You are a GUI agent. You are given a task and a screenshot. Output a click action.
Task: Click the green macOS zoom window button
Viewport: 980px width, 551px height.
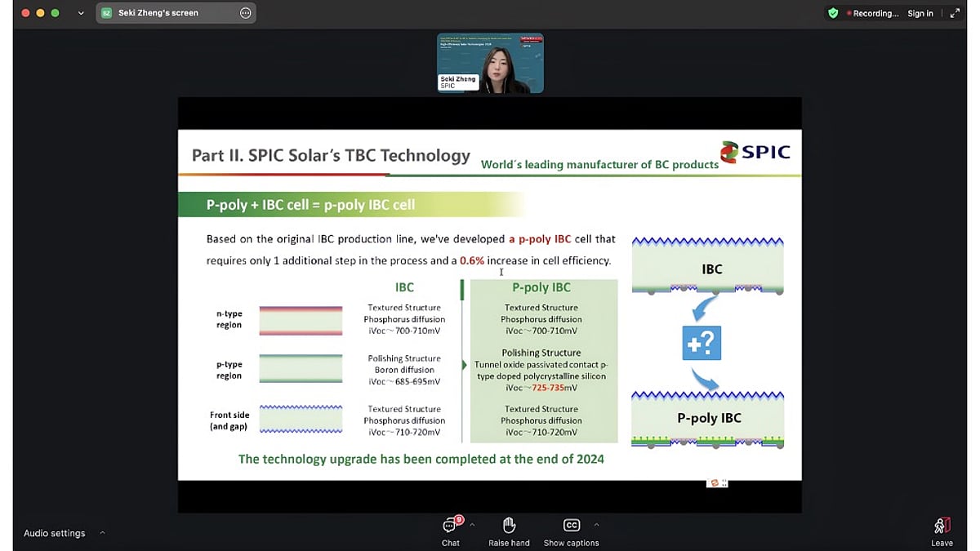(56, 13)
